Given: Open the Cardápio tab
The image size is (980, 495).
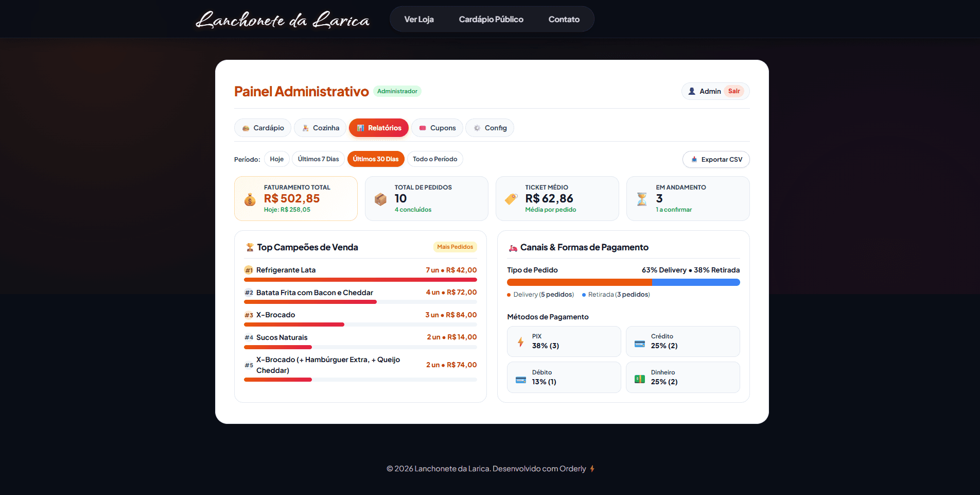Looking at the screenshot, I should click(x=262, y=128).
